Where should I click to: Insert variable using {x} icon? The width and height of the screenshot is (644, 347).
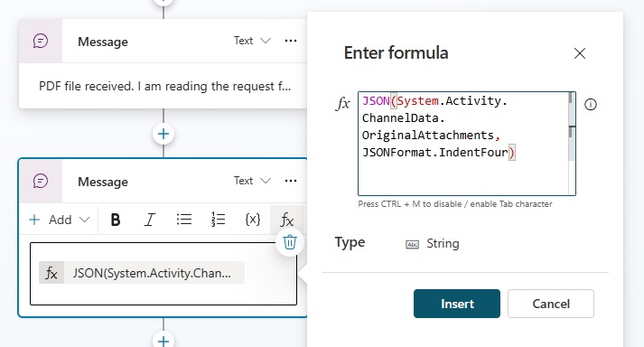click(253, 220)
